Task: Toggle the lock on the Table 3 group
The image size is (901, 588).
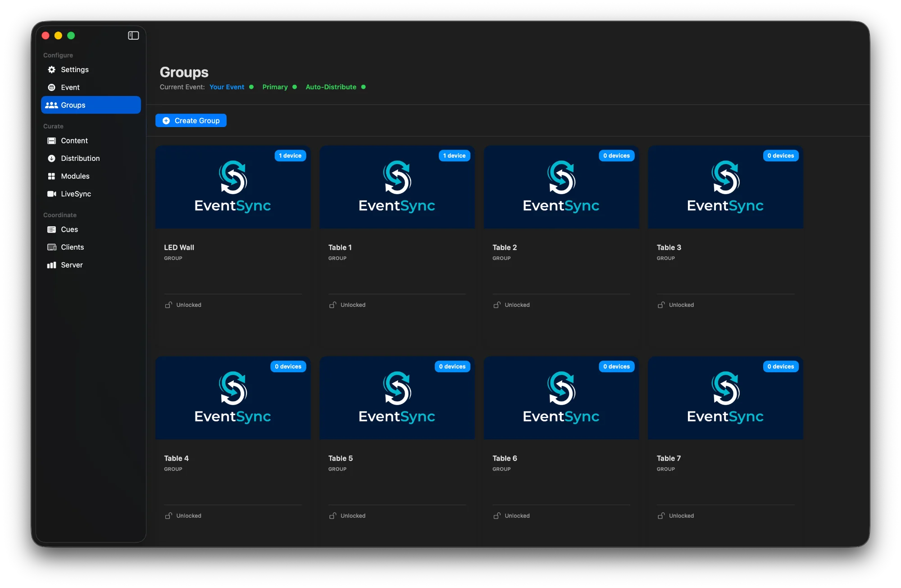Action: tap(661, 305)
